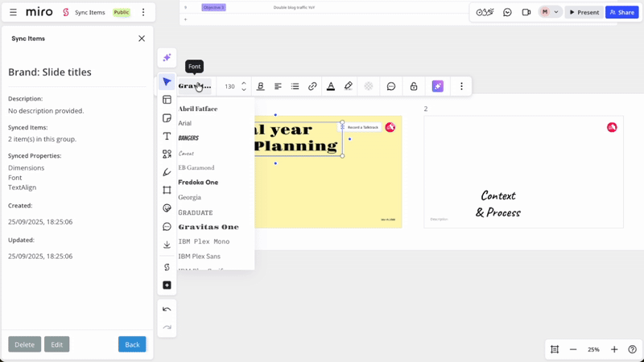
Task: Open the text alignment options
Action: click(x=278, y=86)
